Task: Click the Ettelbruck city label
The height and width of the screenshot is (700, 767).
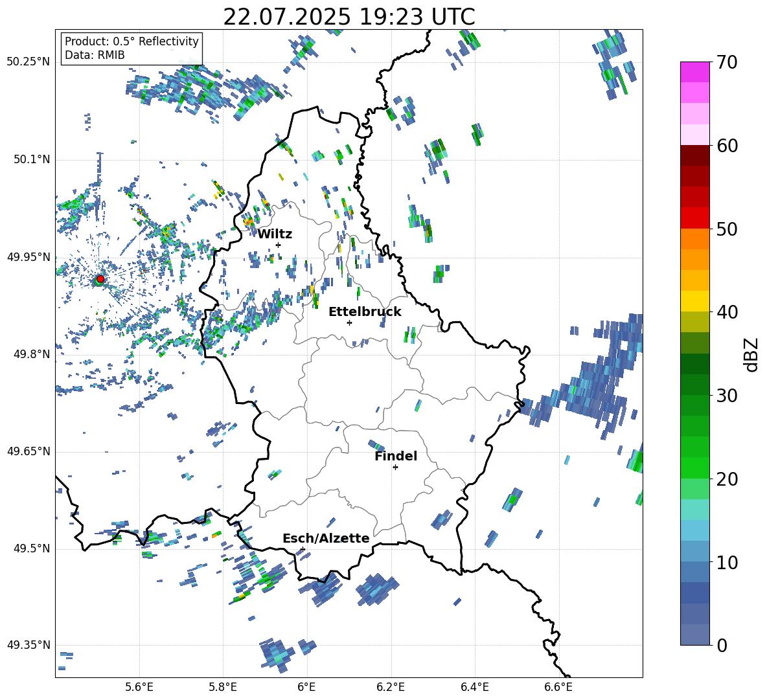Action: pos(365,312)
